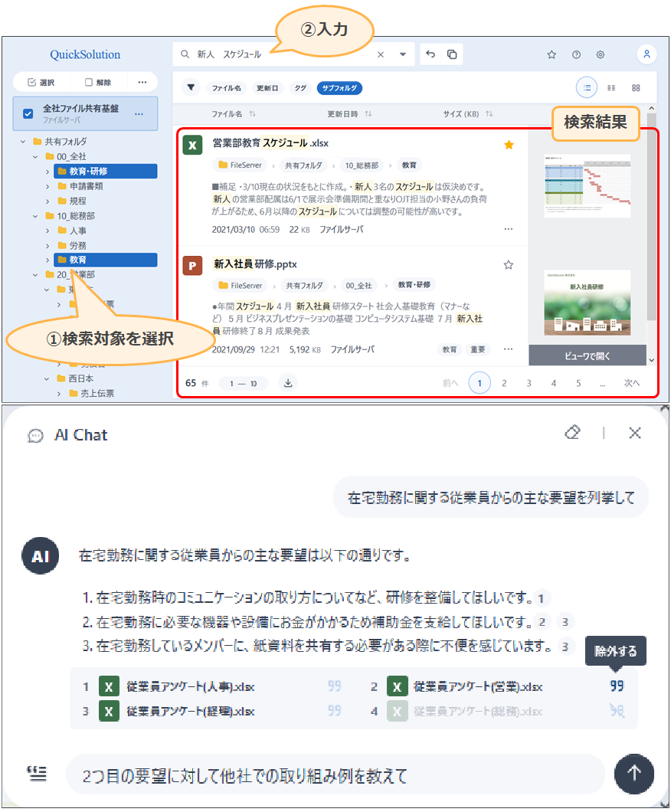
Task: Open the user account icon
Action: pos(646,54)
